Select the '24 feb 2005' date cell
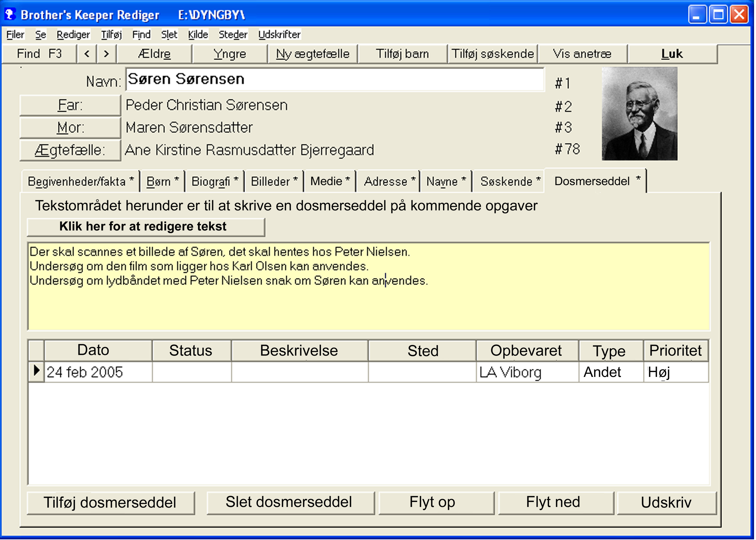 pos(98,372)
